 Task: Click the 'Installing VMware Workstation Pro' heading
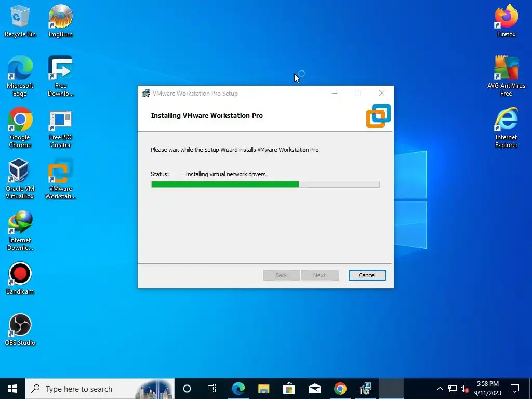tap(207, 116)
